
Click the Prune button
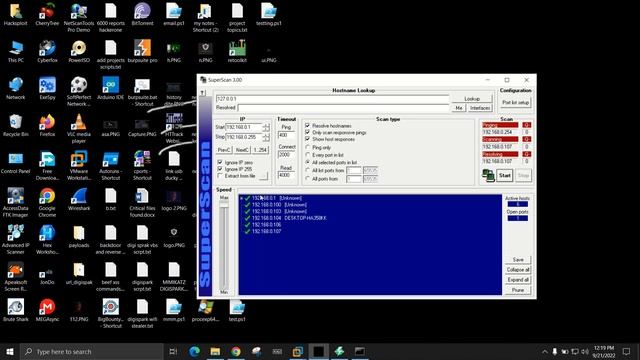(x=518, y=290)
